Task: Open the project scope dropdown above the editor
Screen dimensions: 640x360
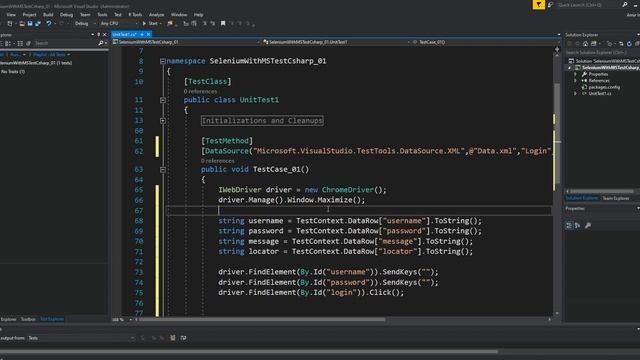Action: tap(187, 42)
